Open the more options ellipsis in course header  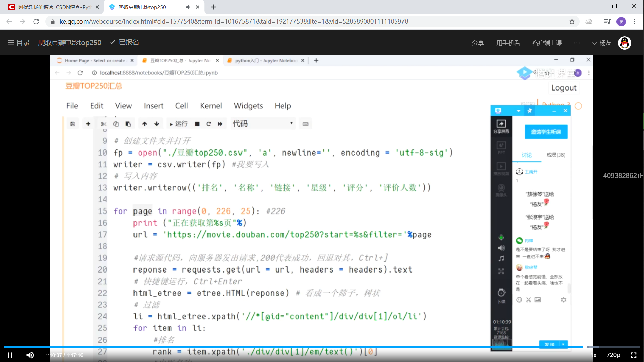(577, 43)
